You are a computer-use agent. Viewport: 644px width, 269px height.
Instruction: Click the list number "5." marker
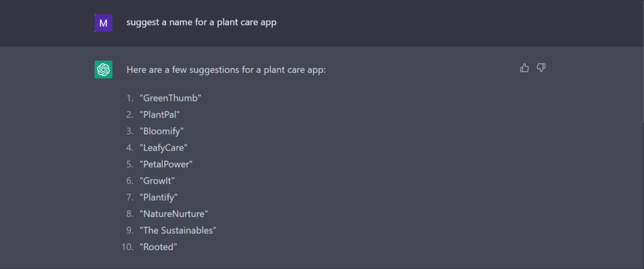(130, 164)
